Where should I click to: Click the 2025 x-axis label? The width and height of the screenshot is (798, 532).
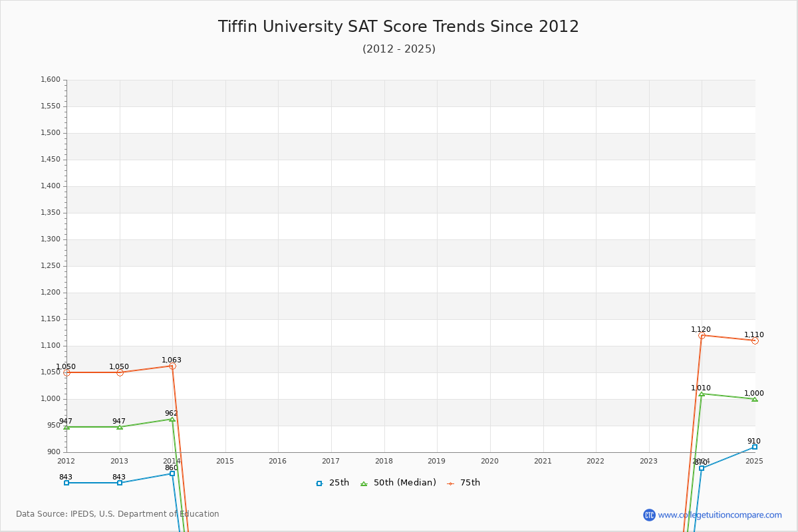tap(755, 461)
